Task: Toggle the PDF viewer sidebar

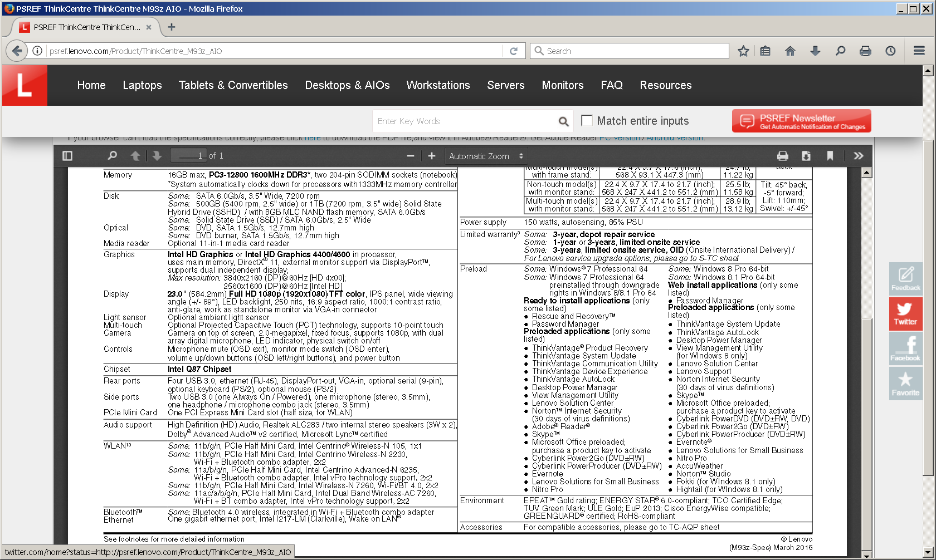Action: click(67, 156)
